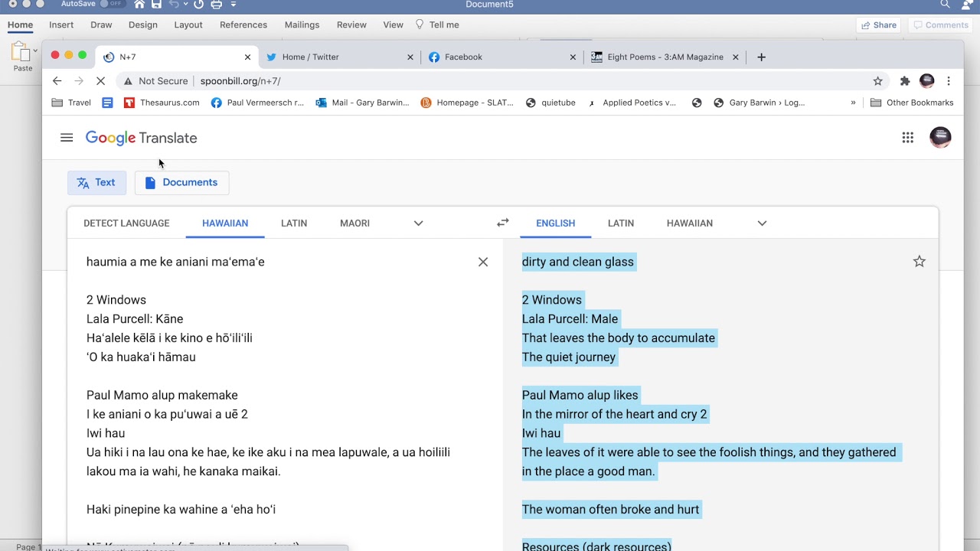The width and height of the screenshot is (980, 551).
Task: Open the Google apps grid
Action: click(907, 138)
